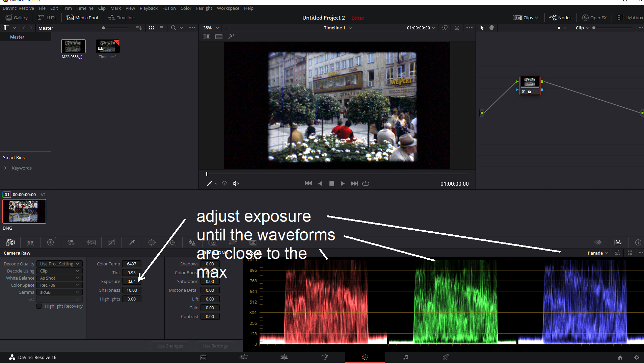Select the pointer tool in node editor
This screenshot has height=363, width=644.
[x=482, y=28]
